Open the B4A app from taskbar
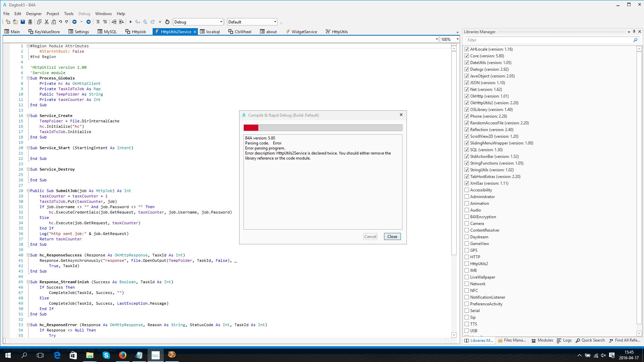The width and height of the screenshot is (644, 362). click(155, 355)
